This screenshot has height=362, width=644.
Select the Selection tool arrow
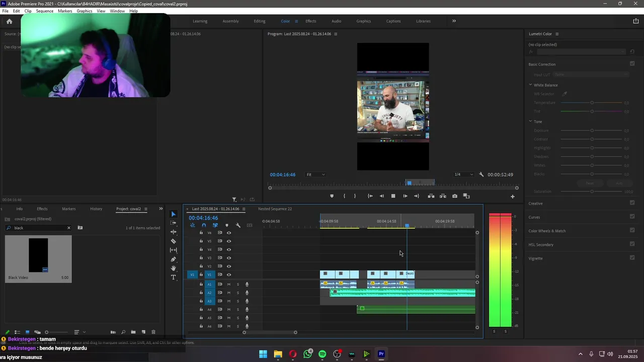[174, 214]
